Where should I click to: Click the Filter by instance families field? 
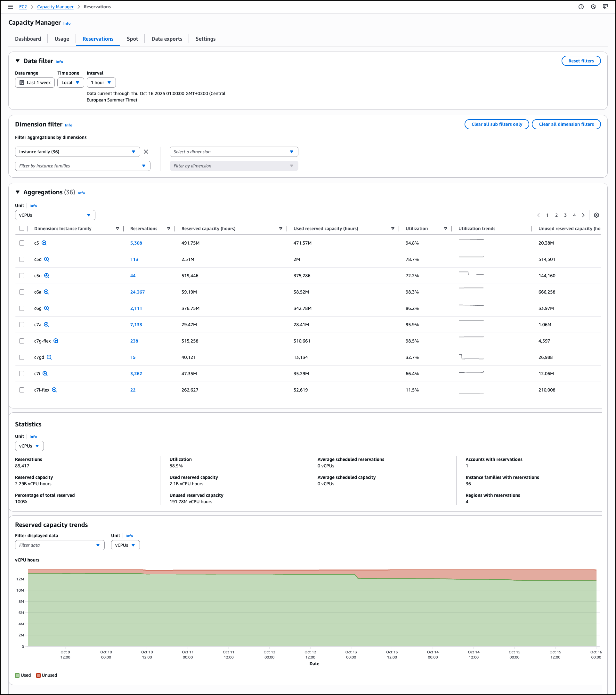coord(82,166)
